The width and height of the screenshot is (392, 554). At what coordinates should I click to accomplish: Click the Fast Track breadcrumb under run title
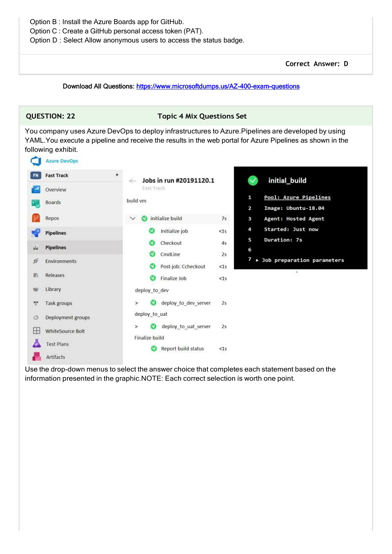click(154, 188)
